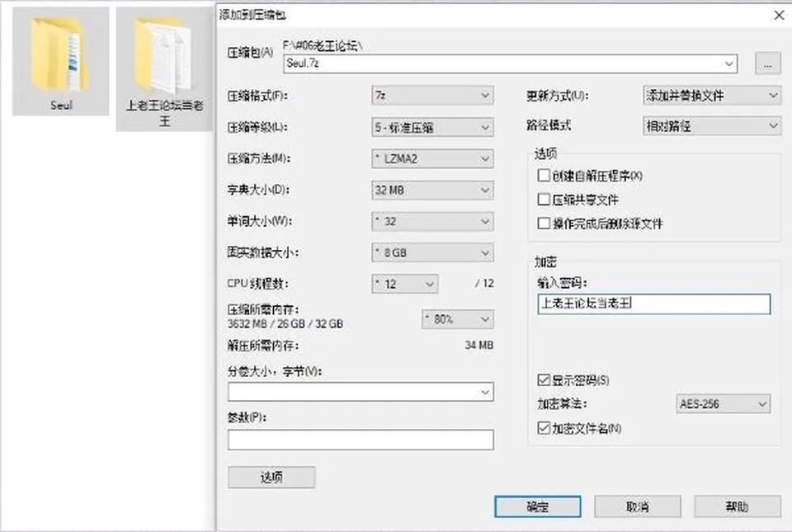Click the 34 MB decompression memory value
Viewport: 792px width, 532px height.
(478, 346)
